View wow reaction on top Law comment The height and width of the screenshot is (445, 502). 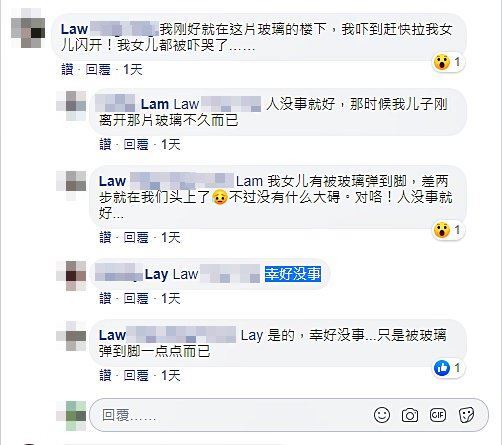pos(447,62)
